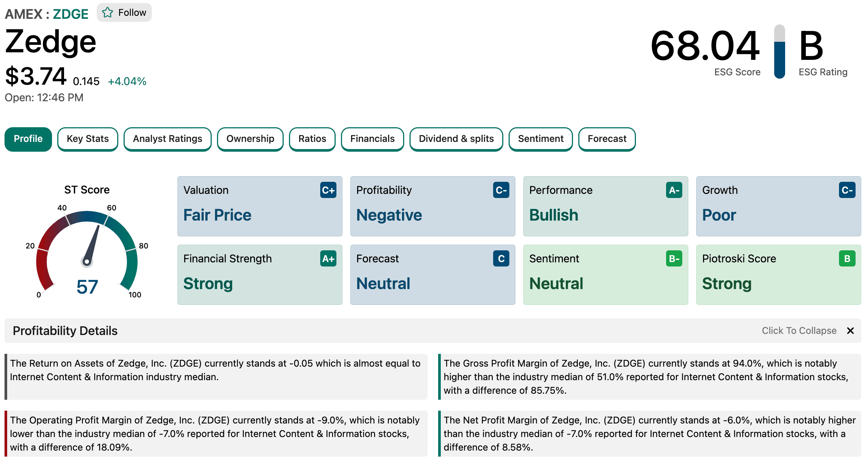Expand the Valuation Fair Price card
This screenshot has width=868, height=466.
(x=260, y=206)
